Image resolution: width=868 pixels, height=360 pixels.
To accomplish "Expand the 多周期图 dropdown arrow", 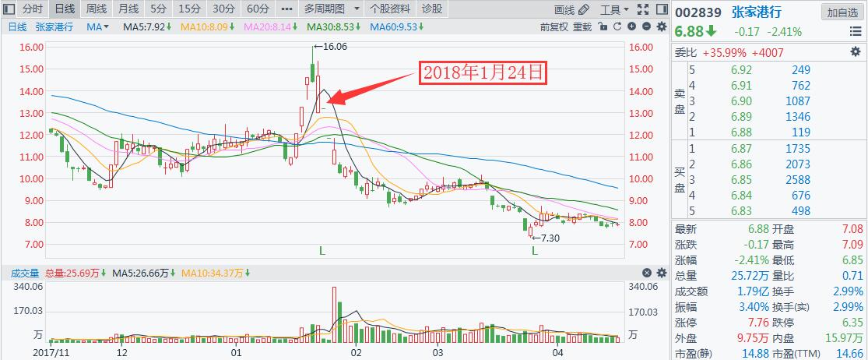I will [357, 9].
